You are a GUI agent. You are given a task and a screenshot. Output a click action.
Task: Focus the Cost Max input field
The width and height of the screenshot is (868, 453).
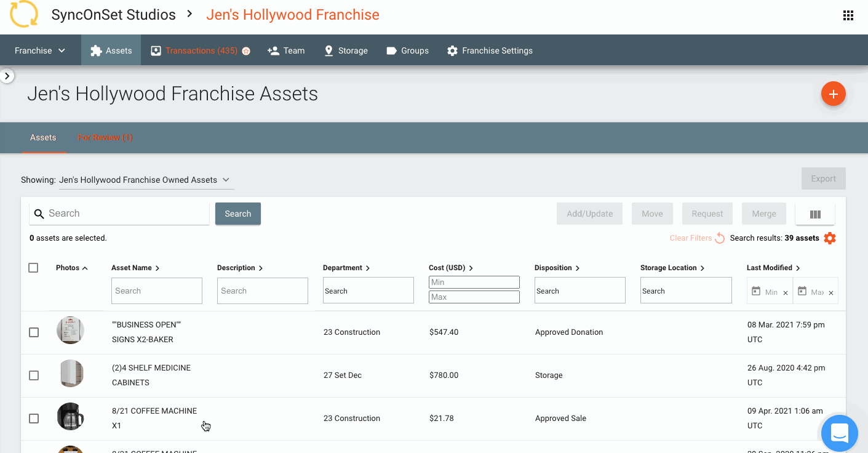tap(474, 297)
